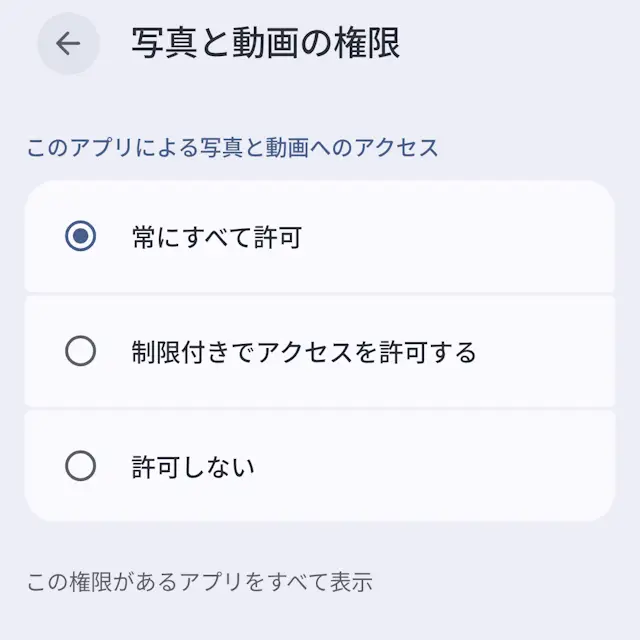Select the 許可しない radio button
The width and height of the screenshot is (640, 640).
[x=80, y=466]
